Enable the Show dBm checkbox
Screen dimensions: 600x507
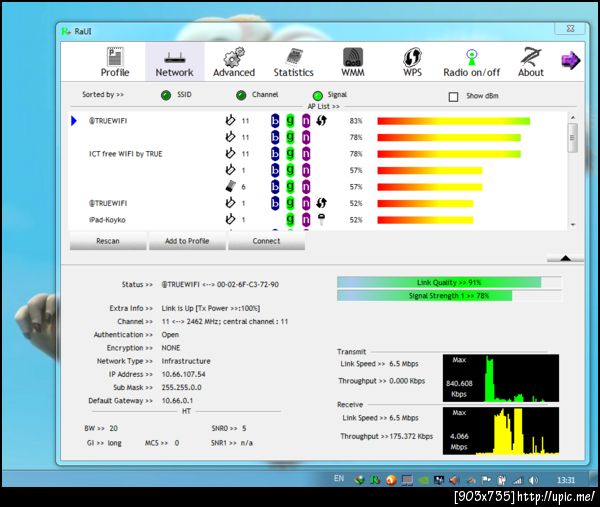(453, 96)
